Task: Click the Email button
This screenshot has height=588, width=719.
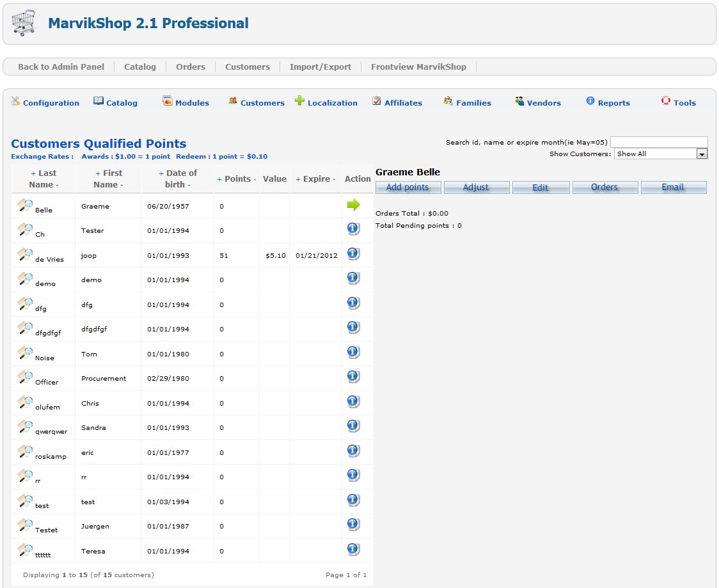Action: pos(673,187)
